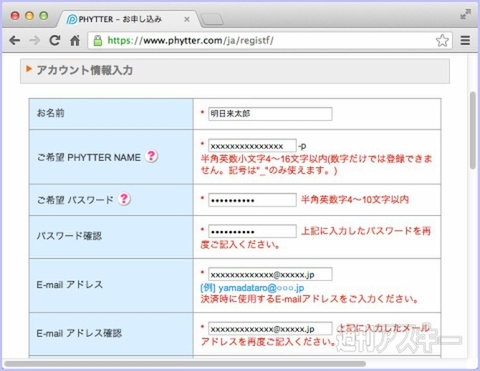View the green padlock security info
The width and height of the screenshot is (480, 371).
click(x=98, y=41)
